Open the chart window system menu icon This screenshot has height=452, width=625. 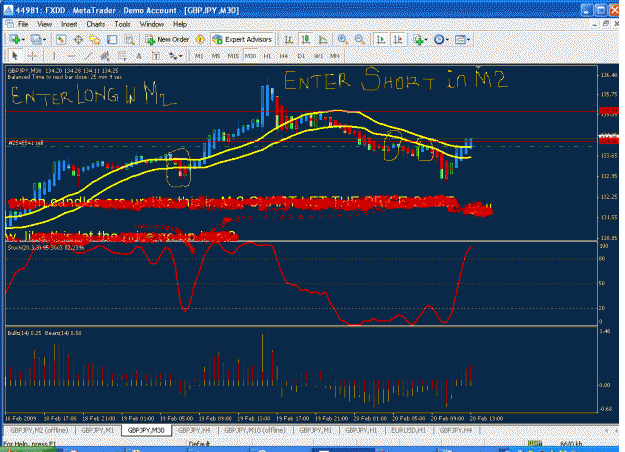[9, 24]
